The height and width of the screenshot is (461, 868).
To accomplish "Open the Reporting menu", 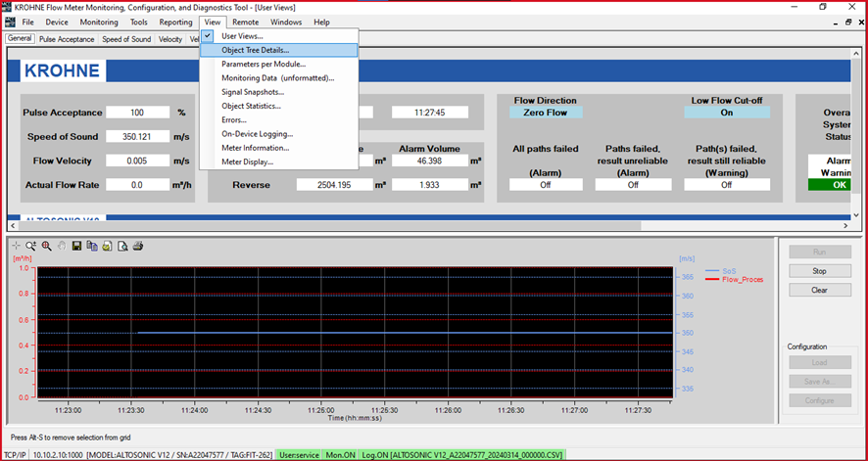I will point(175,23).
